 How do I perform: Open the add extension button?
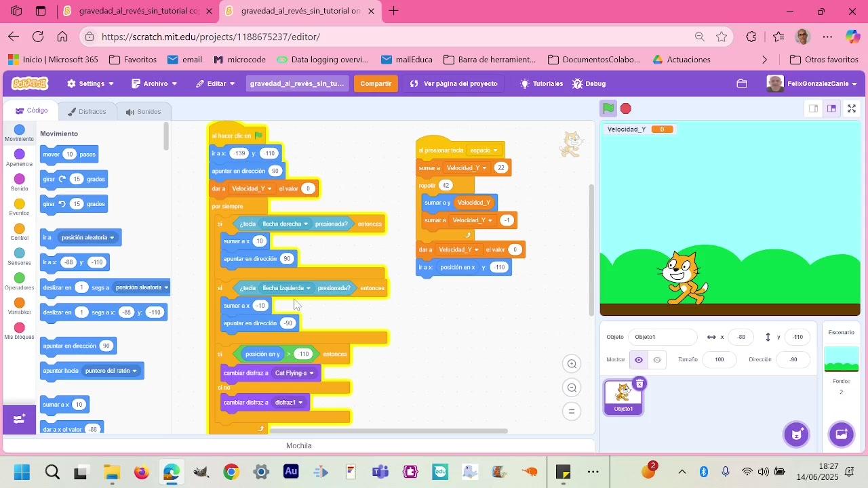(19, 419)
